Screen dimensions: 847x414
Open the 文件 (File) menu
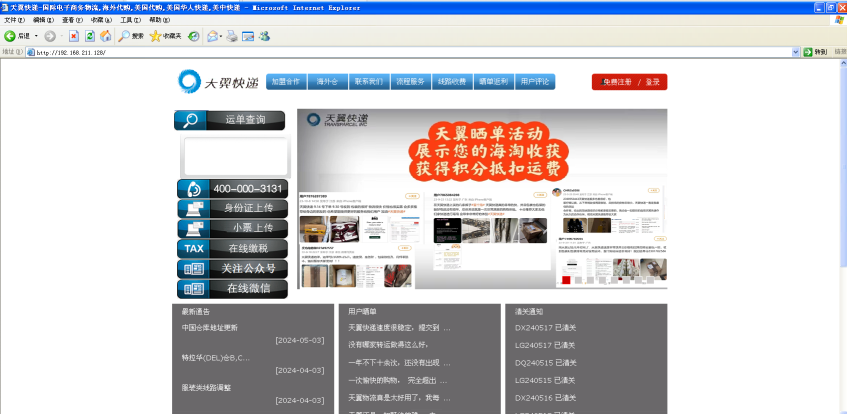click(x=14, y=20)
